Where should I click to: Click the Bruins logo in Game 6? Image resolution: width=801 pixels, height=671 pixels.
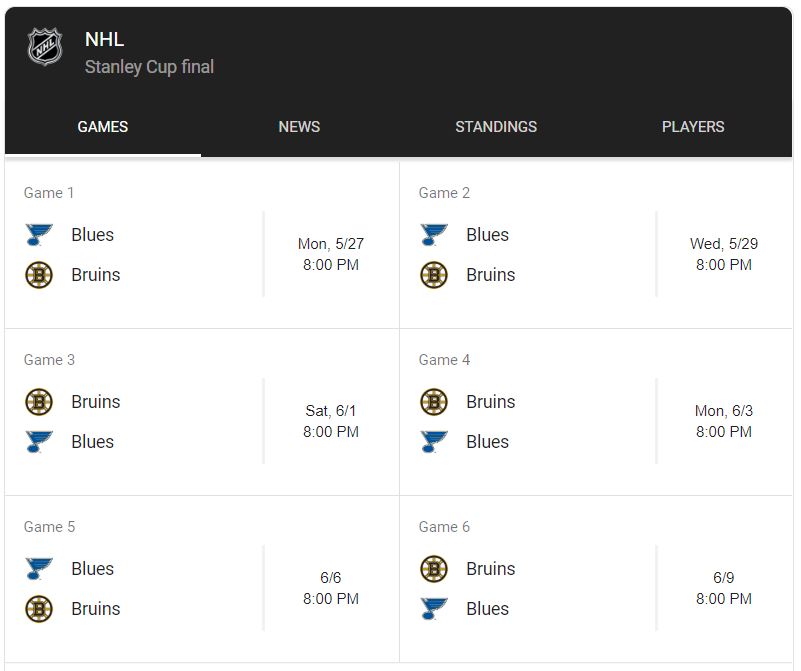(x=434, y=569)
